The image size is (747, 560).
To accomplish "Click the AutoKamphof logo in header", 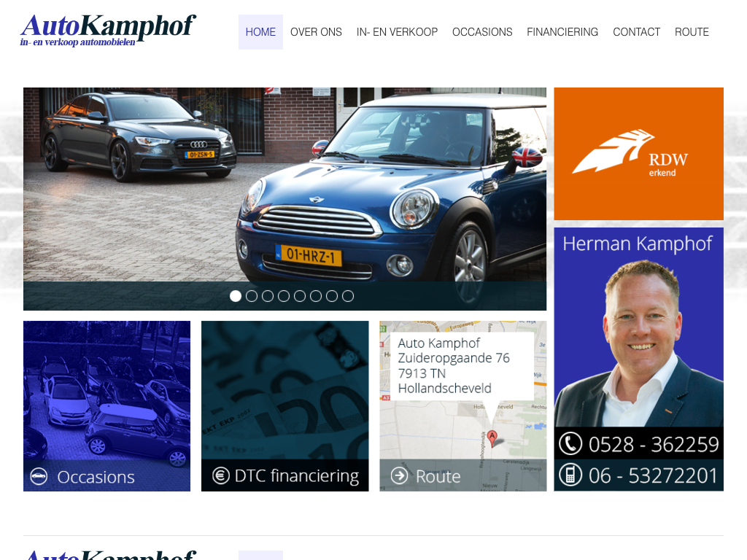I will point(108,29).
